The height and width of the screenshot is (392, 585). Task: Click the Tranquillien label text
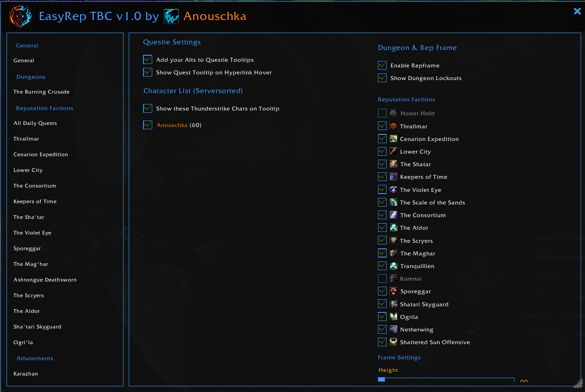point(418,266)
